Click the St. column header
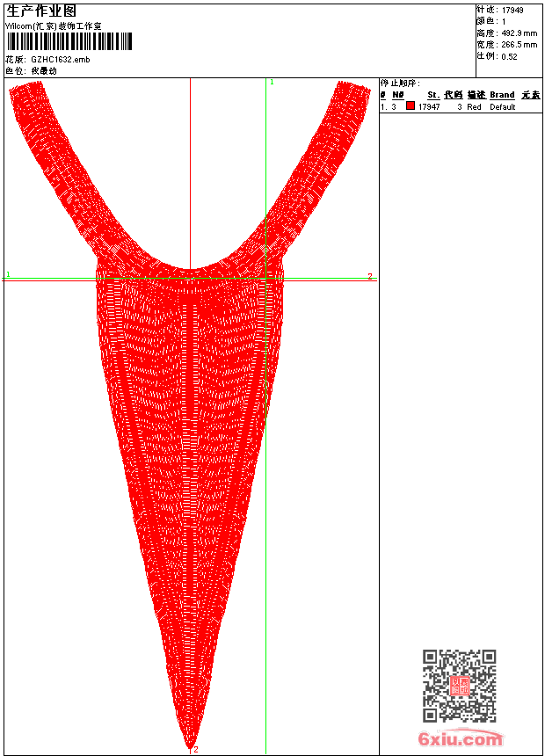This screenshot has height=756, width=545. [432, 95]
